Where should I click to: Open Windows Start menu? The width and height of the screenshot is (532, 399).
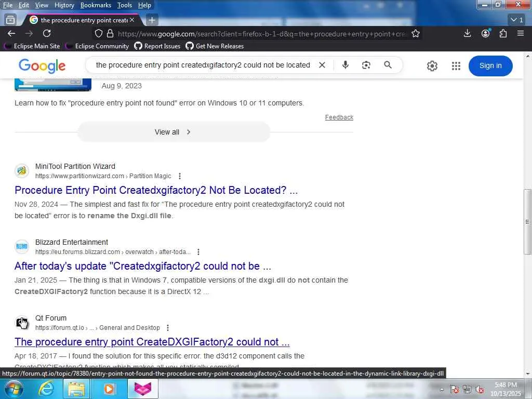point(14,389)
